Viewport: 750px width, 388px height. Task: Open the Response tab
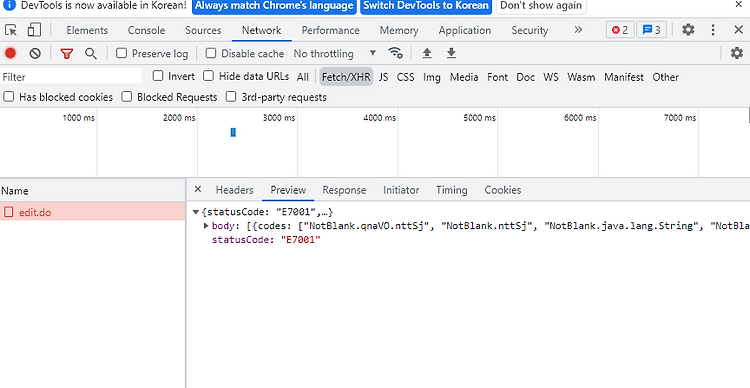click(x=344, y=190)
